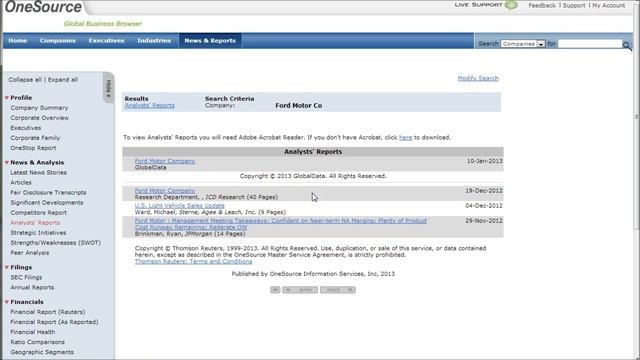Select the News & Reports tab
This screenshot has height=360, width=640.
click(210, 40)
